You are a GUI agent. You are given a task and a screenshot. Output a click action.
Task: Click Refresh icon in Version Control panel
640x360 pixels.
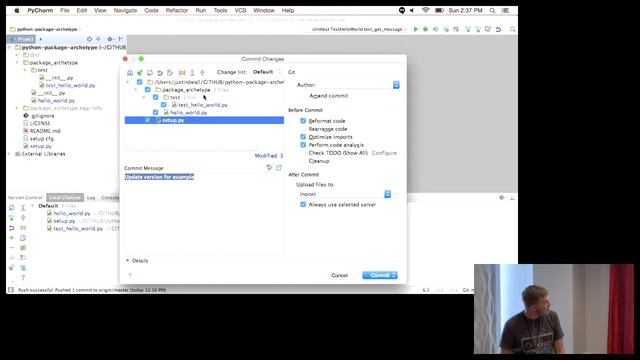click(11, 208)
